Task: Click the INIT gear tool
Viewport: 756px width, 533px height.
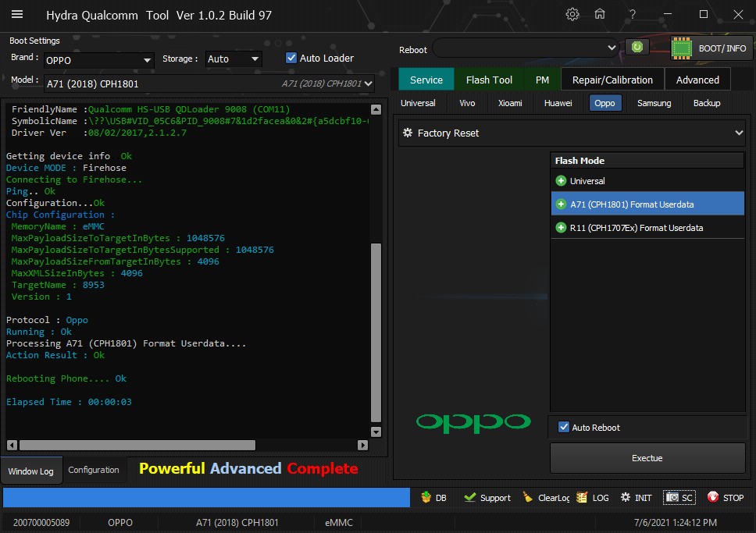Action: pos(636,498)
